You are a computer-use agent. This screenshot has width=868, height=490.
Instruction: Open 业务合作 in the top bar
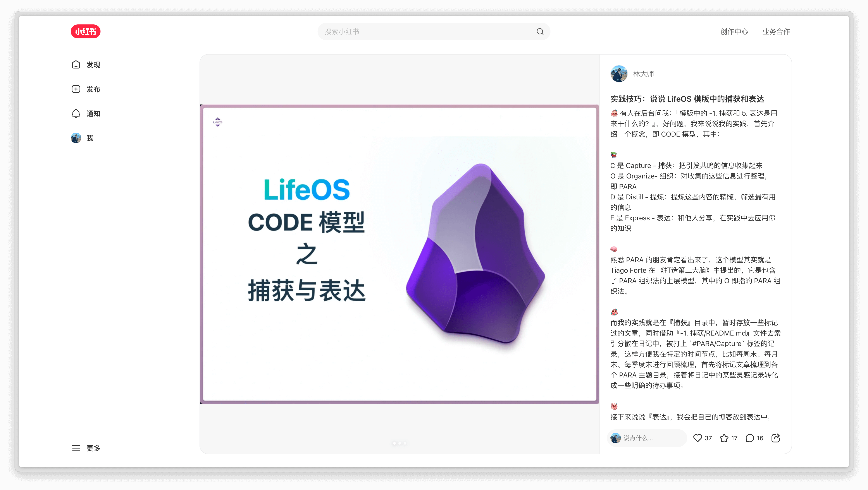[x=776, y=31]
